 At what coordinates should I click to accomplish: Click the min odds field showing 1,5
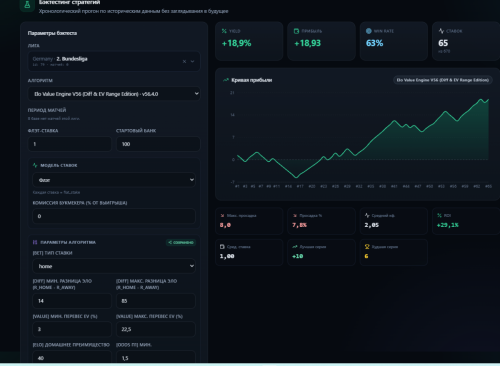(156, 357)
